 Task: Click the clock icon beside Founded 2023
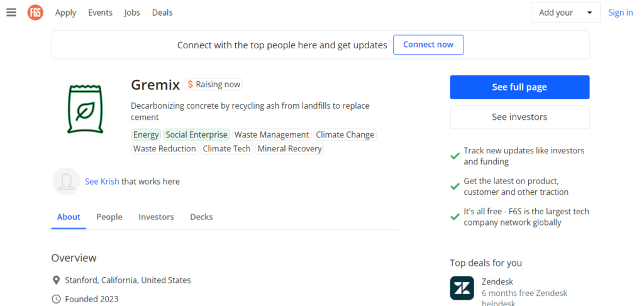coord(56,299)
